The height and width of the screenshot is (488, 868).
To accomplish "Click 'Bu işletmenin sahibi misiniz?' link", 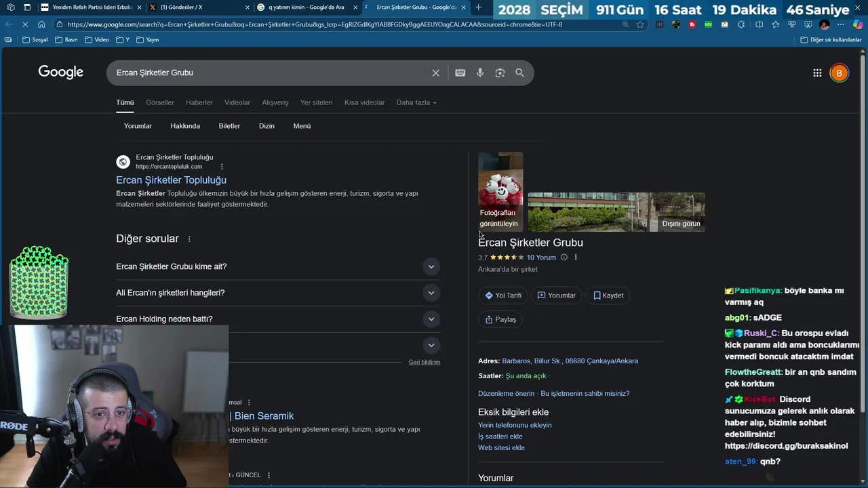I will pyautogui.click(x=585, y=393).
